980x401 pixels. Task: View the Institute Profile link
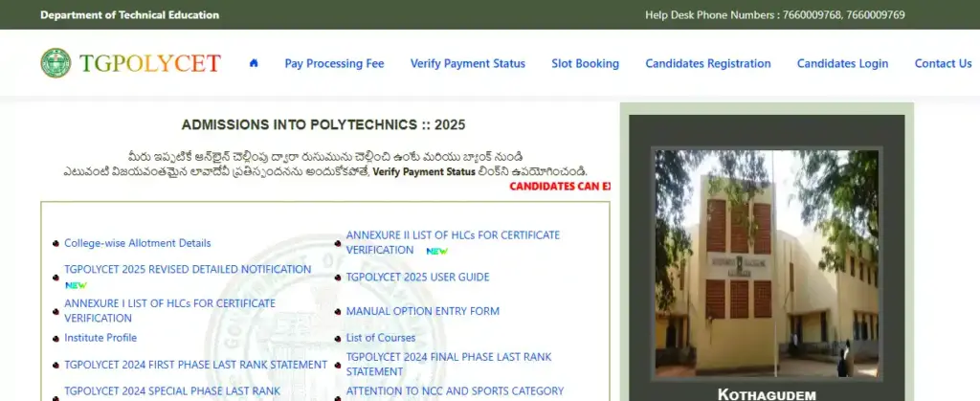100,337
